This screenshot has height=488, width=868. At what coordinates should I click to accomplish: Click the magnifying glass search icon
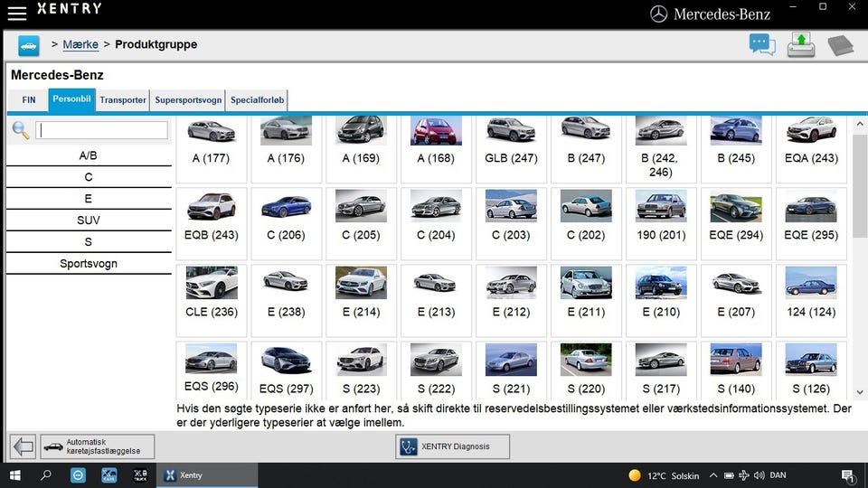(x=21, y=131)
